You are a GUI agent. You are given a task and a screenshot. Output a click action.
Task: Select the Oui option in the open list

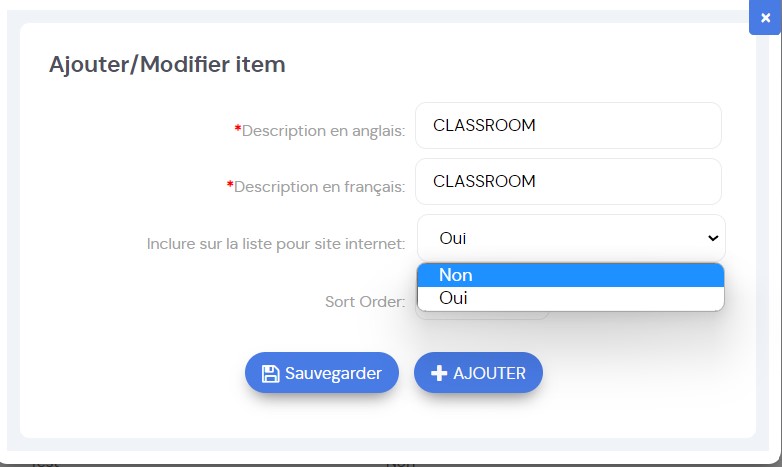pyautogui.click(x=571, y=298)
